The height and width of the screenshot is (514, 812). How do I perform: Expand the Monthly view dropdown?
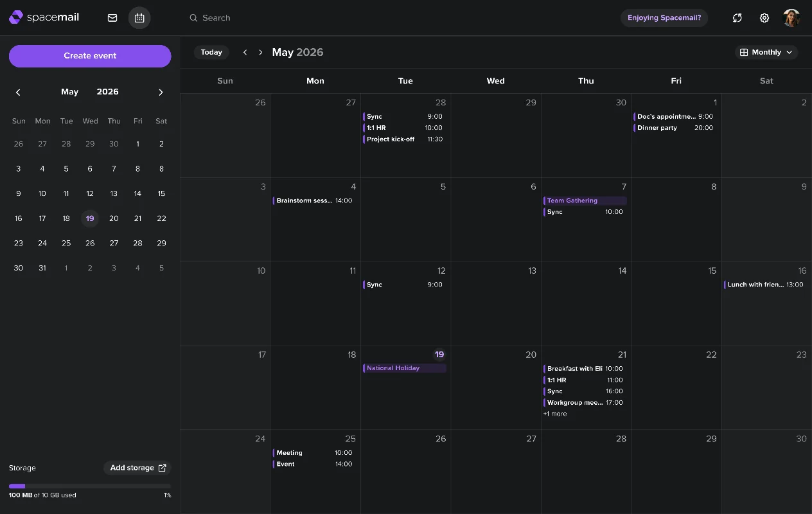click(x=766, y=53)
